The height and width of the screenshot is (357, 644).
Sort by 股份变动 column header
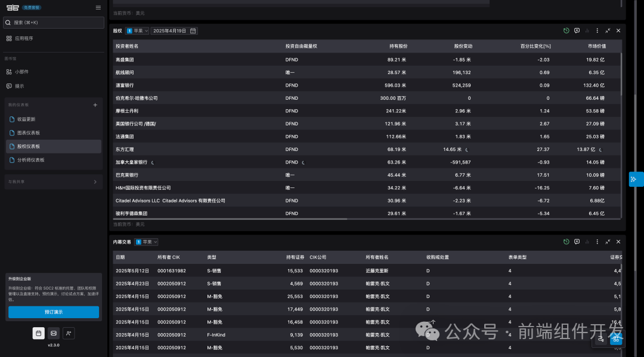tap(463, 47)
